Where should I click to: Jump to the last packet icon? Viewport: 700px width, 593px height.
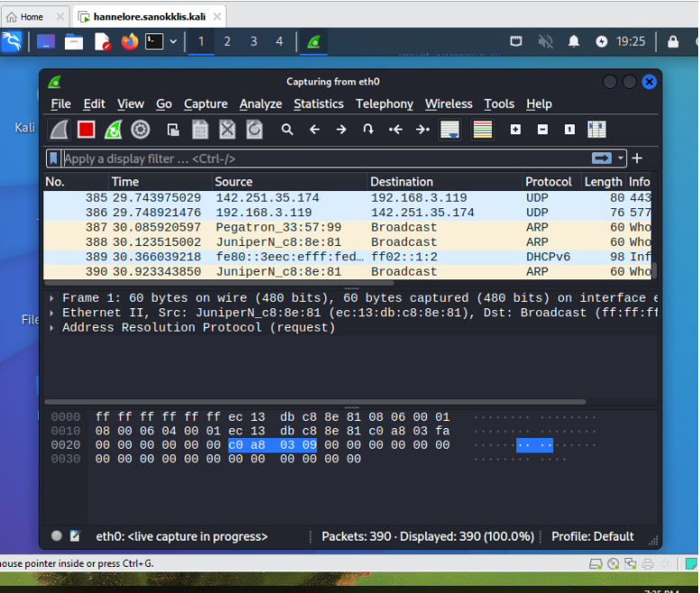(423, 130)
